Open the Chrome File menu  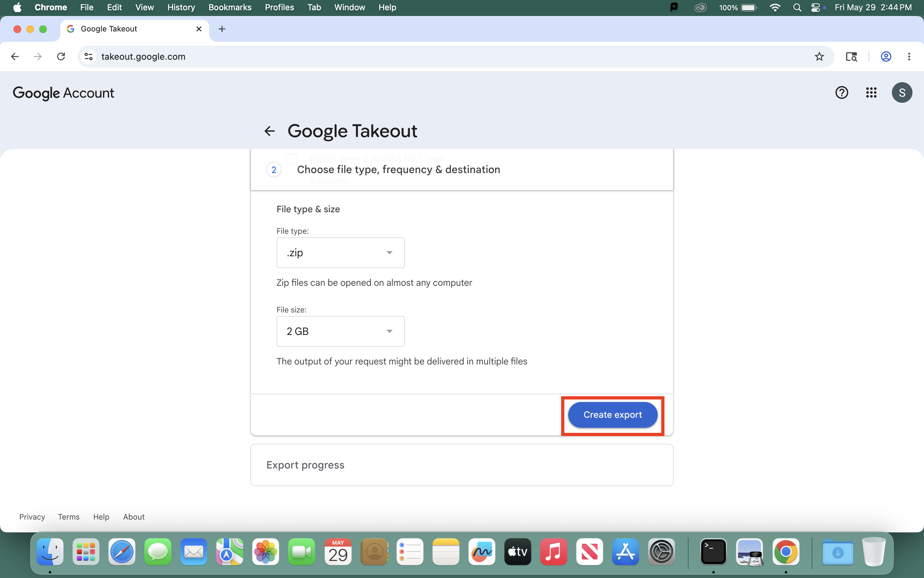87,8
